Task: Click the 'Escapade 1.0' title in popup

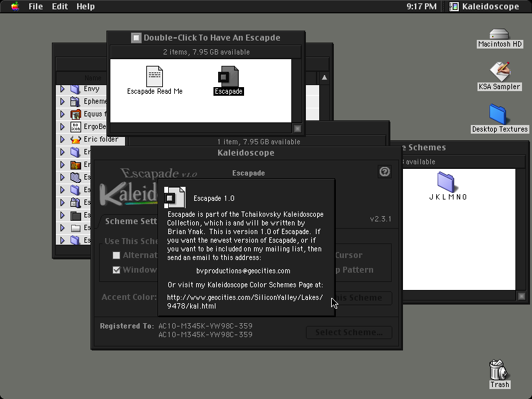Action: (x=213, y=198)
